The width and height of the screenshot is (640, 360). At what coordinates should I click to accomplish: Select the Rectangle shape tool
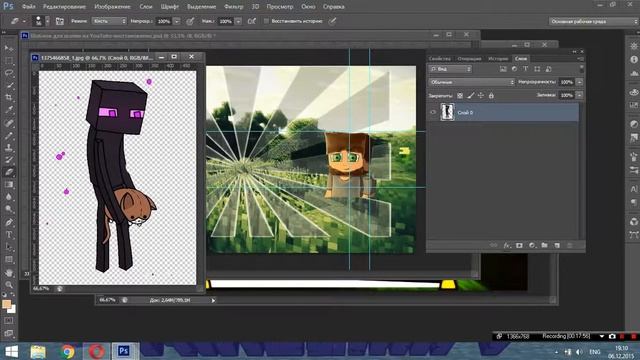point(9,260)
